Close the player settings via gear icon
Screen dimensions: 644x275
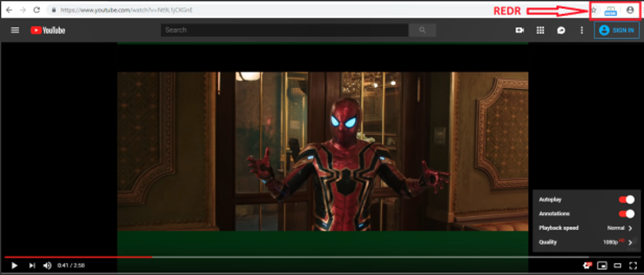pyautogui.click(x=587, y=265)
